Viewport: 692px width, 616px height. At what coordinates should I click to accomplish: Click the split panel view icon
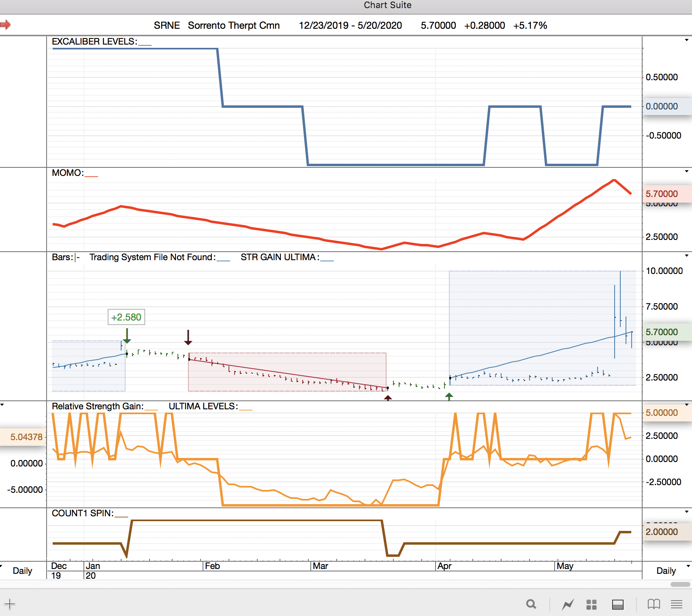pyautogui.click(x=618, y=604)
